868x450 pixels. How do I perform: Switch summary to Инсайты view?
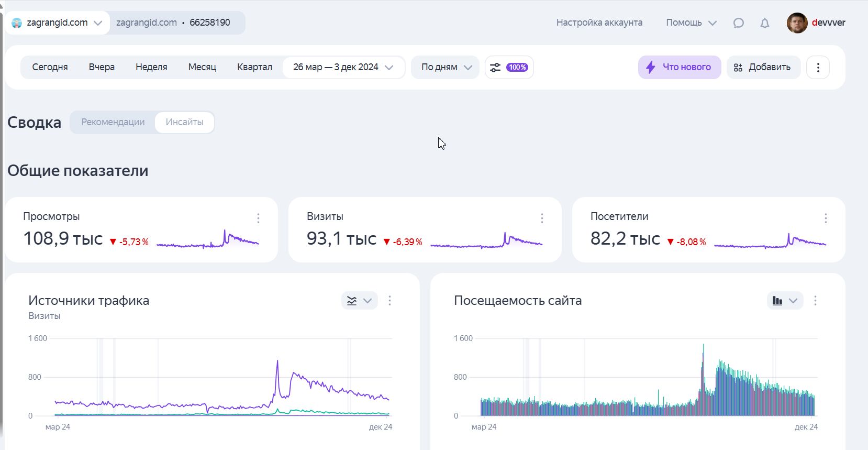point(184,122)
